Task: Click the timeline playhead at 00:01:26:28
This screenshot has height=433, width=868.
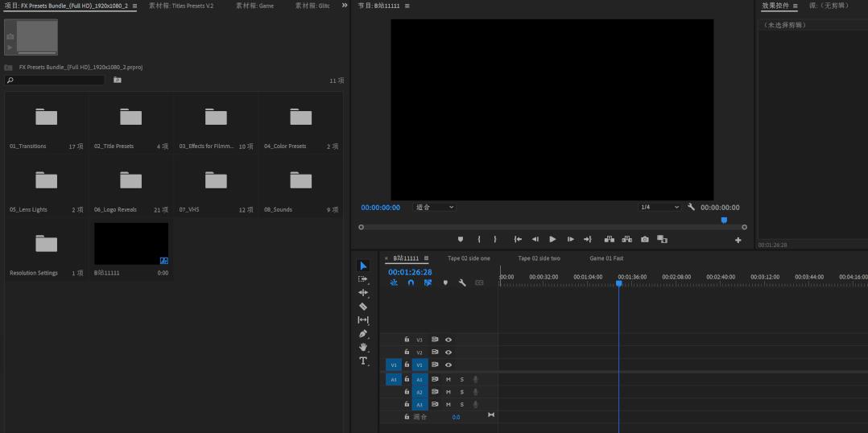Action: tap(618, 282)
